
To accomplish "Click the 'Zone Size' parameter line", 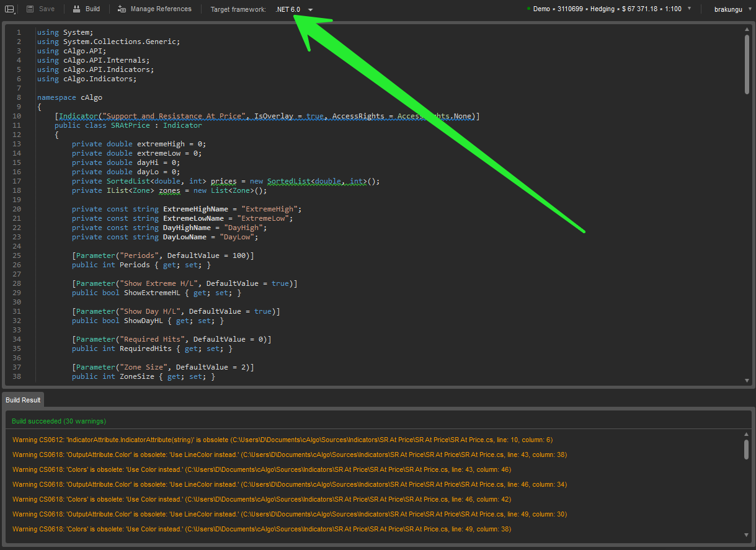I will 163,367.
